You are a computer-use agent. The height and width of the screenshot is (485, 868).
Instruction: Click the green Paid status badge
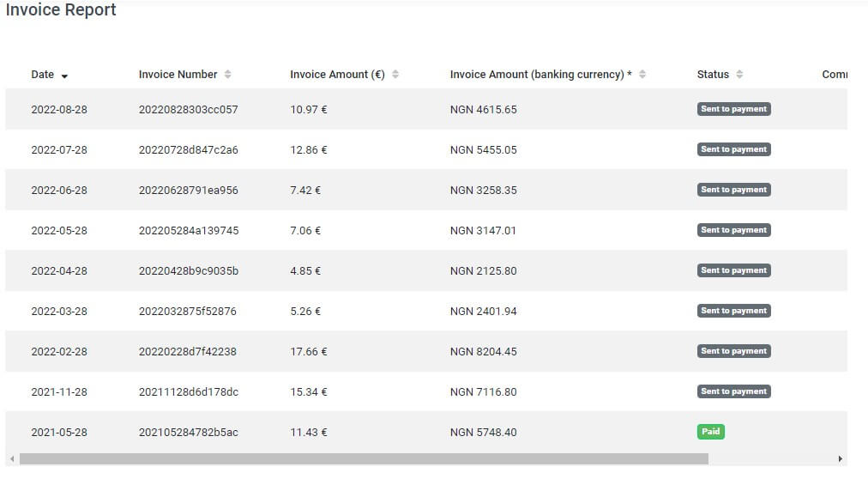(x=711, y=432)
